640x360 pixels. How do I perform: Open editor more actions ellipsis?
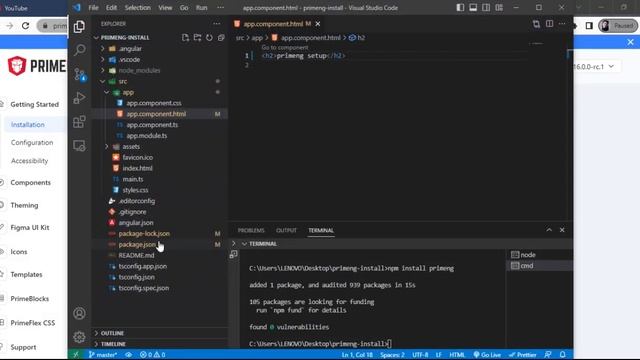tap(562, 24)
